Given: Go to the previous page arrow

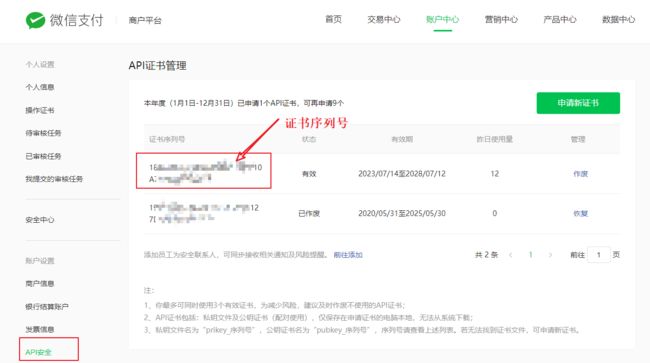Looking at the screenshot, I should (x=511, y=255).
